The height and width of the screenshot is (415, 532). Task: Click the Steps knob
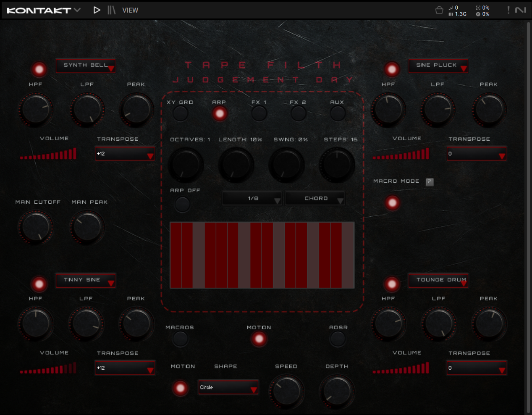tap(337, 165)
